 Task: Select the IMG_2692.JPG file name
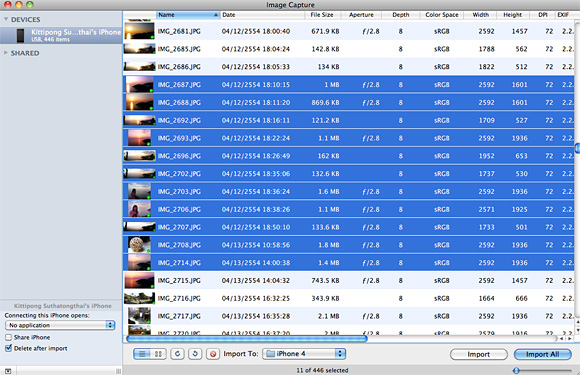click(x=179, y=120)
